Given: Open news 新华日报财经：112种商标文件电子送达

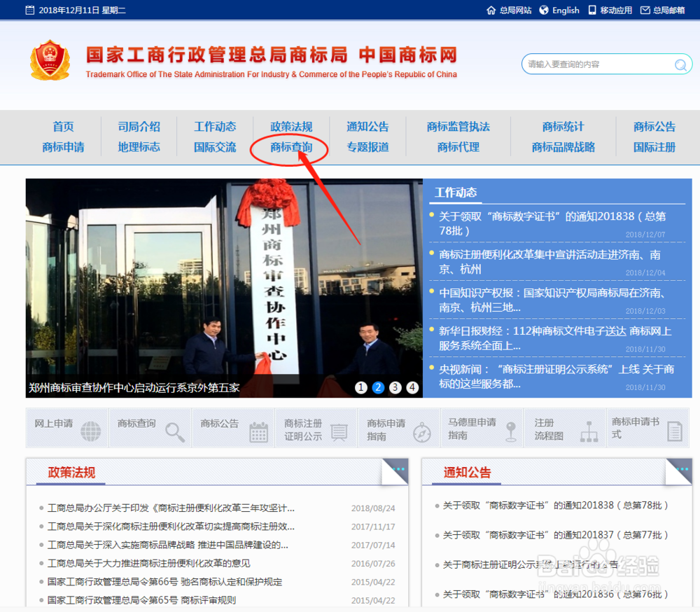Looking at the screenshot, I should point(555,338).
